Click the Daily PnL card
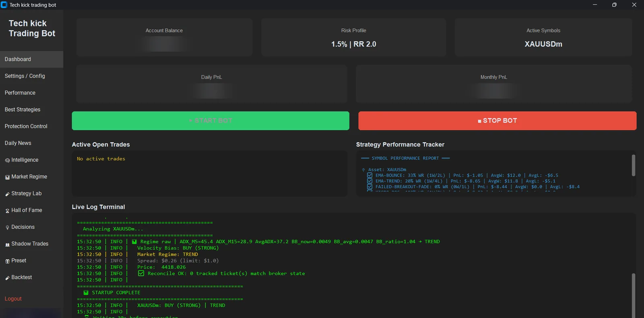Screen dimensions: 644x318 [x=212, y=84]
